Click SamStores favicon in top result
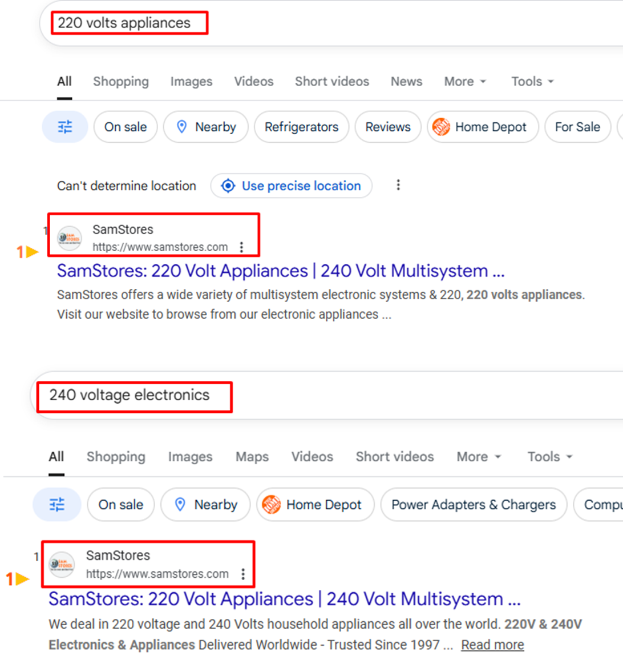Screen dimensions: 623x672 (x=70, y=238)
